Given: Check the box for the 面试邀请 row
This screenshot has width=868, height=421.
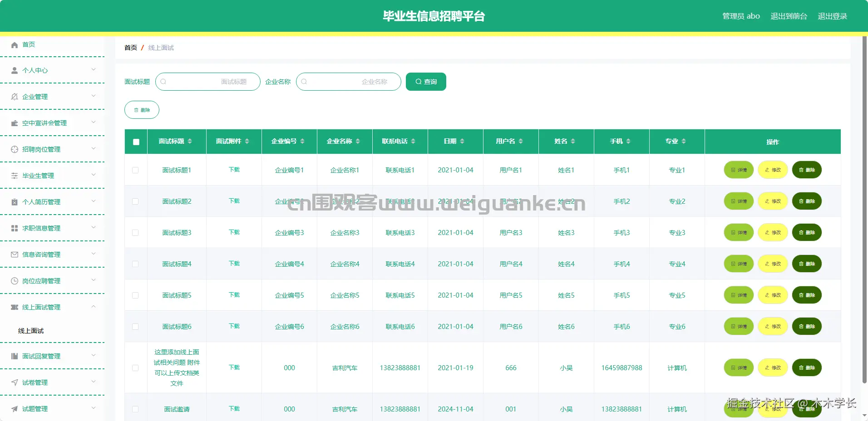Looking at the screenshot, I should (x=135, y=409).
